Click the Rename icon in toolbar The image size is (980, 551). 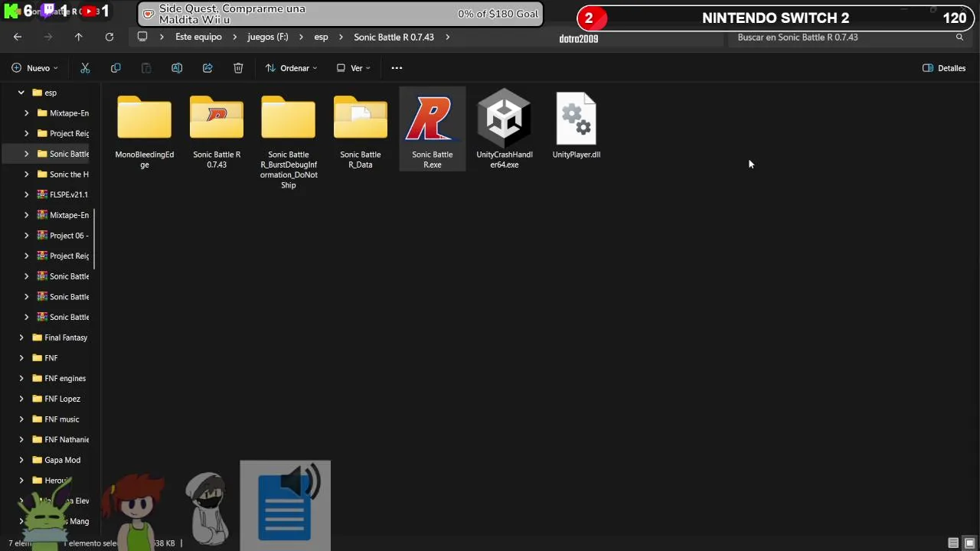(x=177, y=68)
